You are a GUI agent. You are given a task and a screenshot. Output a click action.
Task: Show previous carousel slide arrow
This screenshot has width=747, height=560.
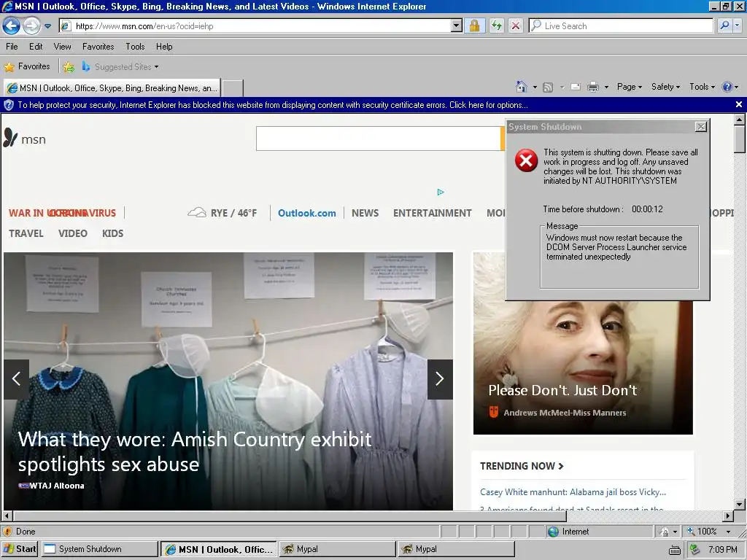(16, 379)
